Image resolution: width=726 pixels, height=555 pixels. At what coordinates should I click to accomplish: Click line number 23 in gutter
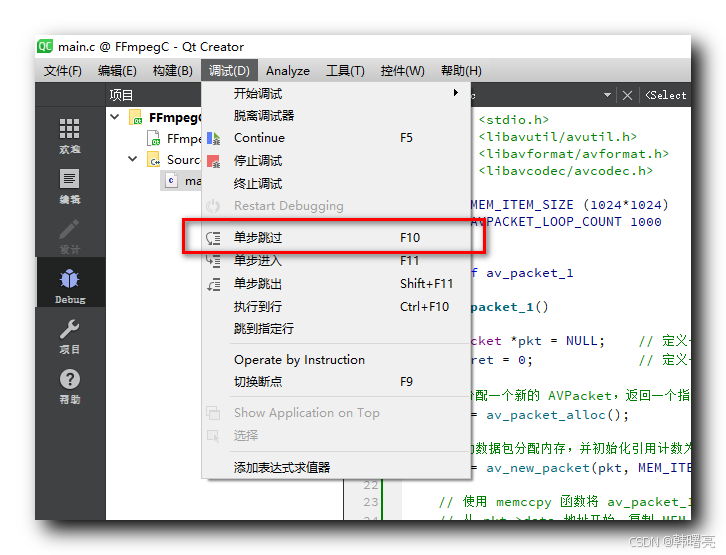(371, 502)
